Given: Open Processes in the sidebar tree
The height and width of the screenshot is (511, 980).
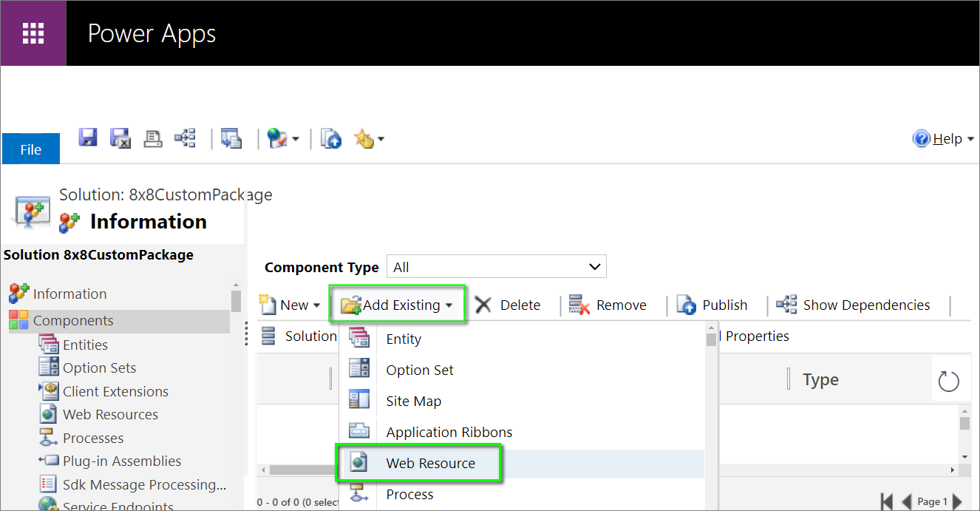Looking at the screenshot, I should coord(93,438).
